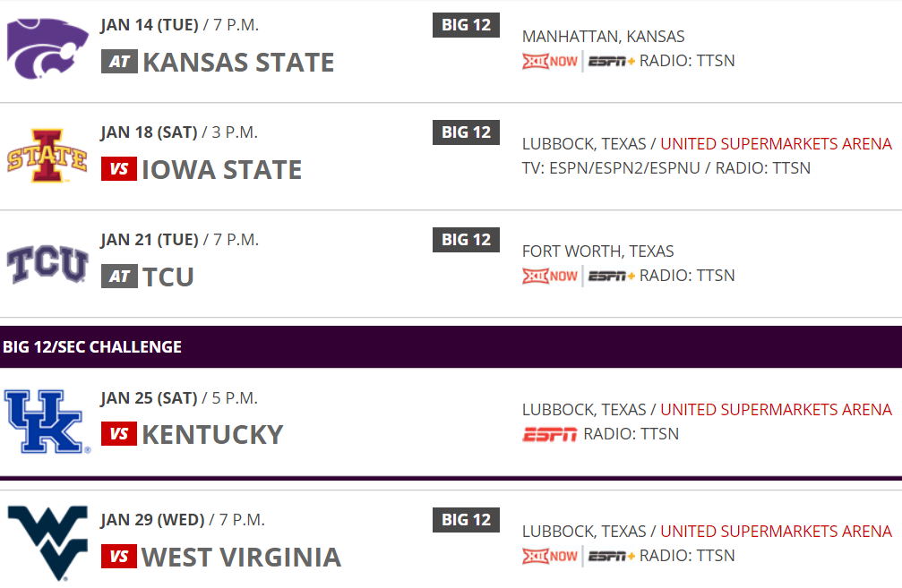Open United Supermarkets Arena link for Iowa State

click(x=776, y=144)
